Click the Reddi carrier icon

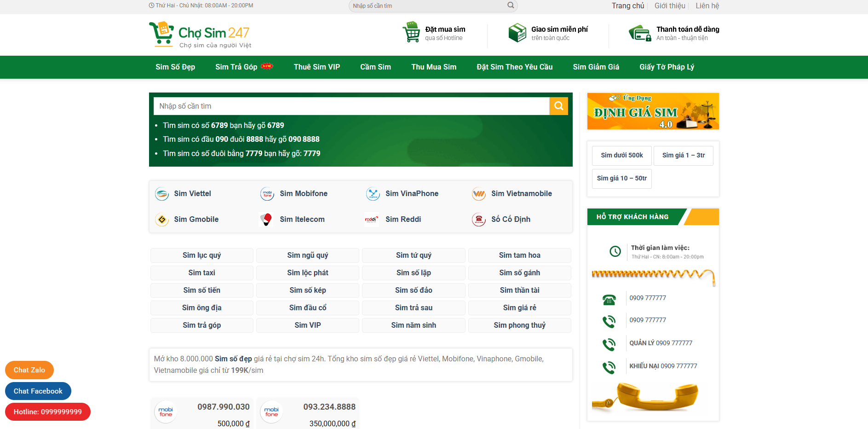point(372,220)
